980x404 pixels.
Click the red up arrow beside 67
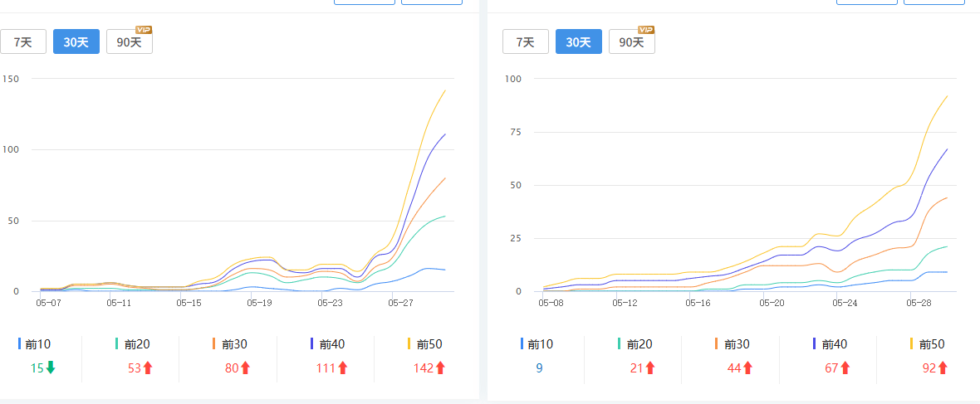point(845,367)
